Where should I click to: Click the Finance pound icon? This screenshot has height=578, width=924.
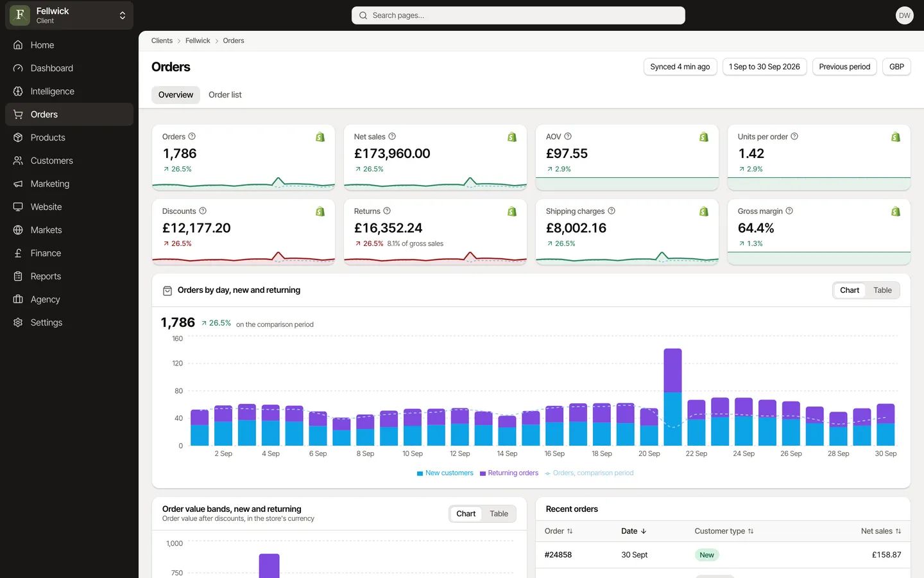pos(18,253)
